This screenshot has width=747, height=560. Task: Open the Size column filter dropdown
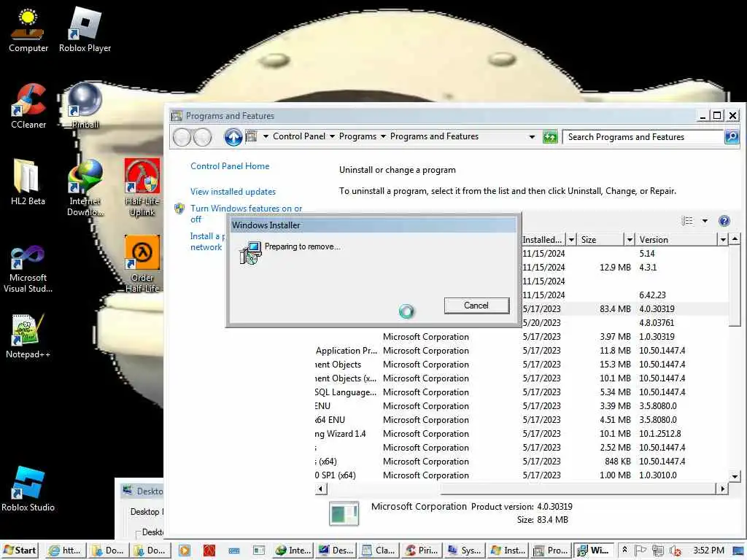[630, 239]
